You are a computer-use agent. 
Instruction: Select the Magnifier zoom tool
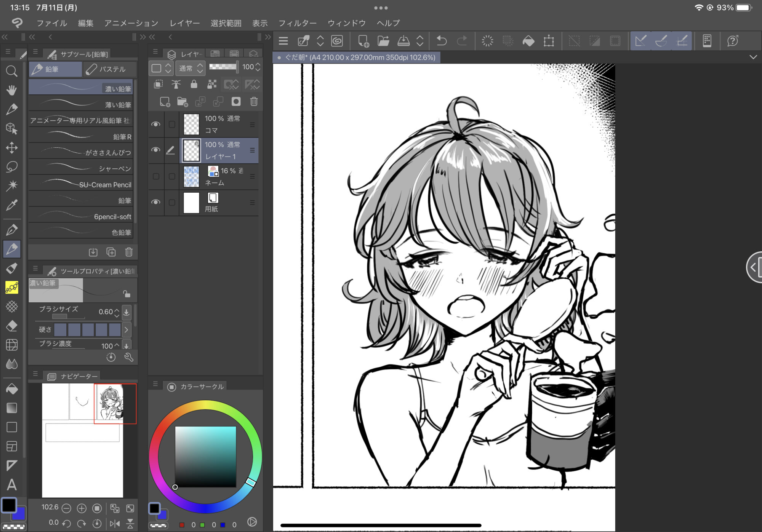(x=11, y=71)
